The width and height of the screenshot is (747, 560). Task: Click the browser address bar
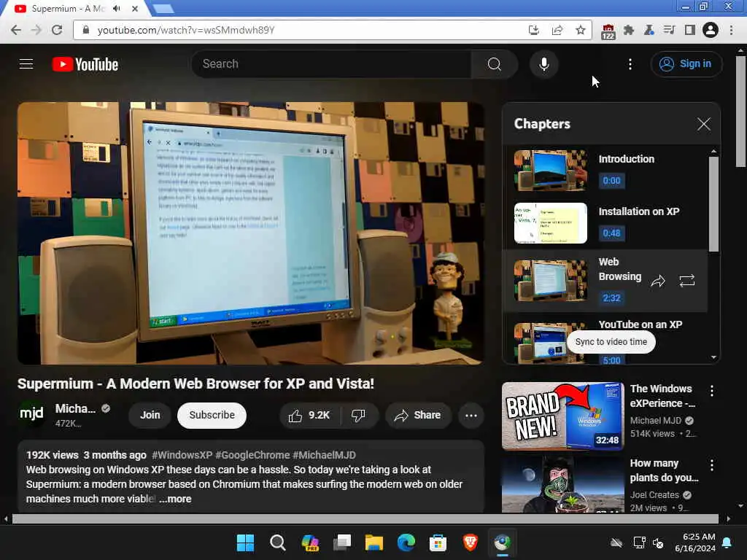[305, 30]
